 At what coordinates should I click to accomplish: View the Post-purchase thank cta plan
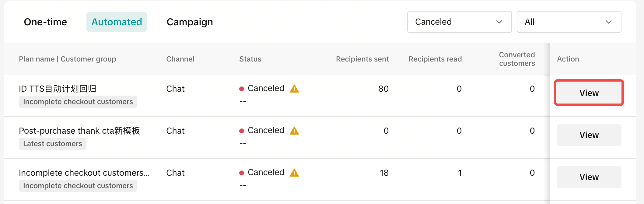[x=589, y=135]
